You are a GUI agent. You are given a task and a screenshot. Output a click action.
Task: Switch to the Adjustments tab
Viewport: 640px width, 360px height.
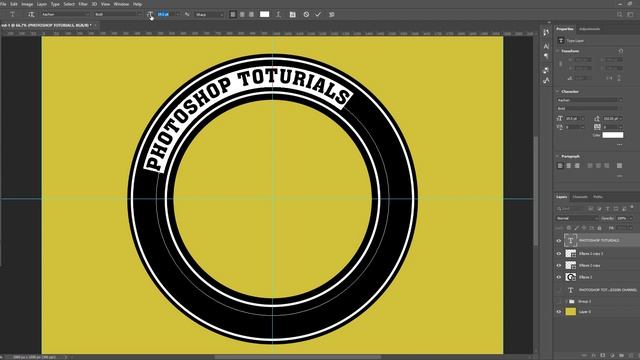[x=590, y=29]
